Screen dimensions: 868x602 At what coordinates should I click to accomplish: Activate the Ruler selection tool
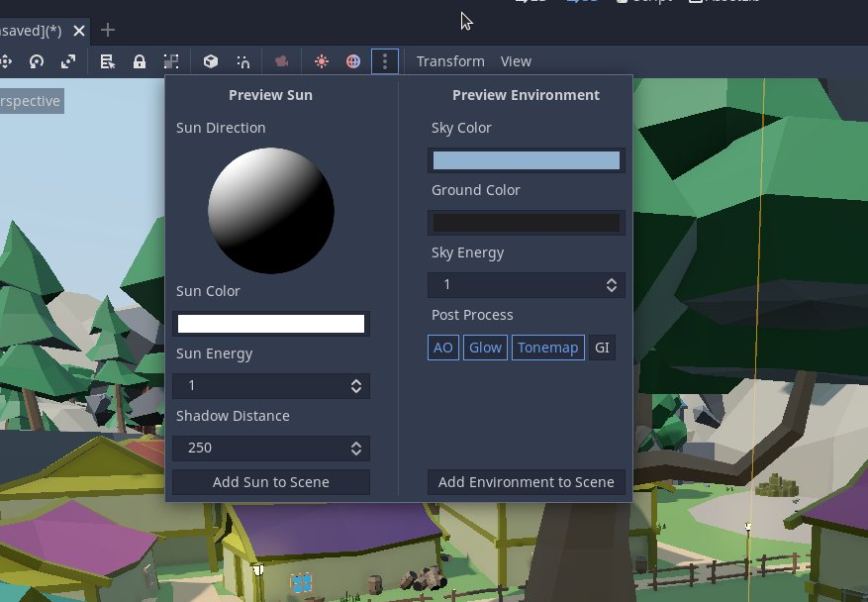[x=107, y=61]
